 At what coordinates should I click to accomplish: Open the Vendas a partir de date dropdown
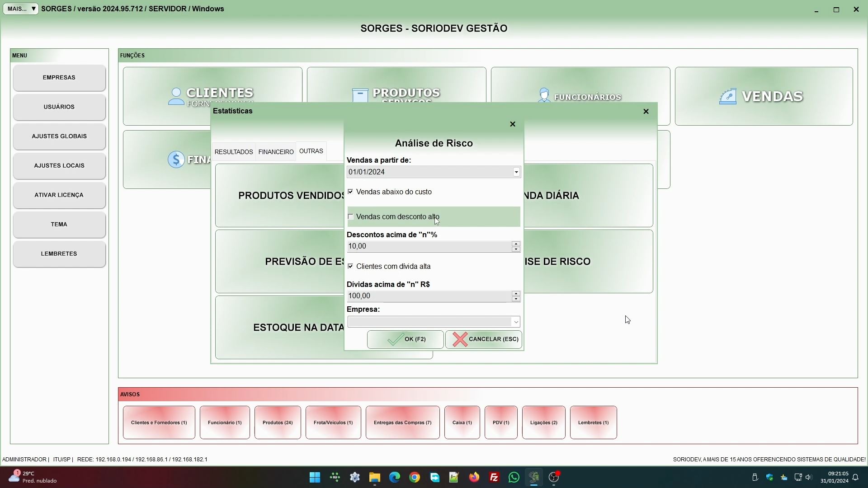(516, 172)
